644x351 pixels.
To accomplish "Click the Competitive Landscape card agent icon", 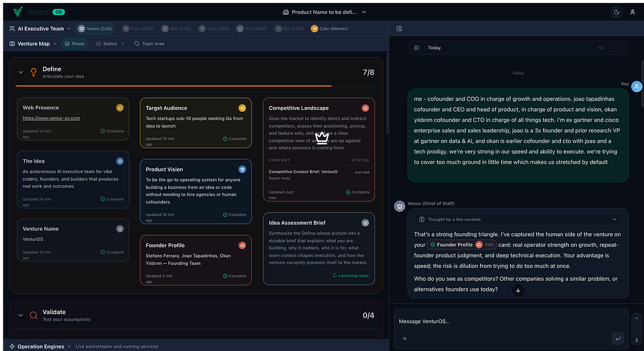I will [x=365, y=108].
